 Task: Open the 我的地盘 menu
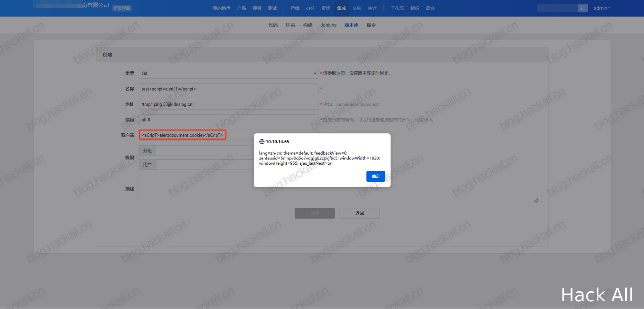(x=222, y=8)
